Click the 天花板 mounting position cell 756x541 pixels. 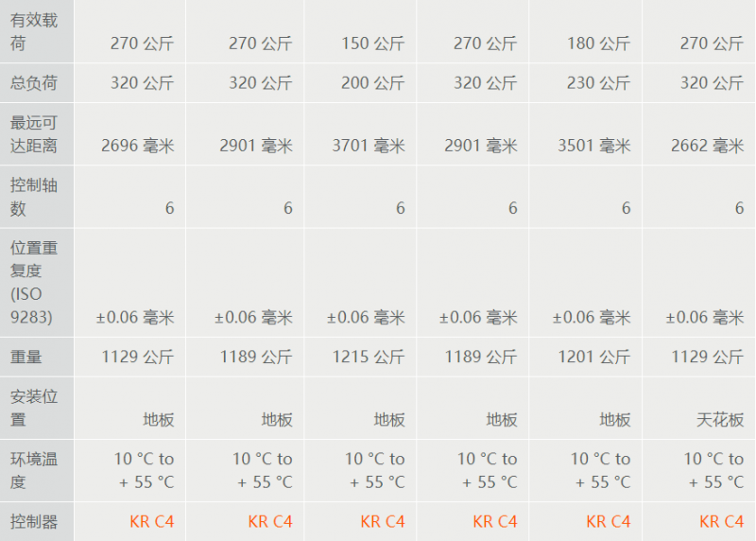click(x=720, y=420)
